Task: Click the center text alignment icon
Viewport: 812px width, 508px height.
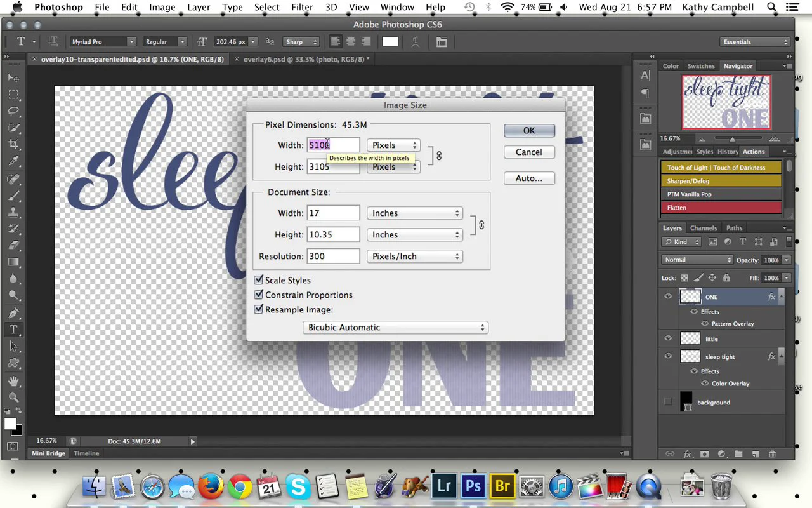Action: pos(351,42)
